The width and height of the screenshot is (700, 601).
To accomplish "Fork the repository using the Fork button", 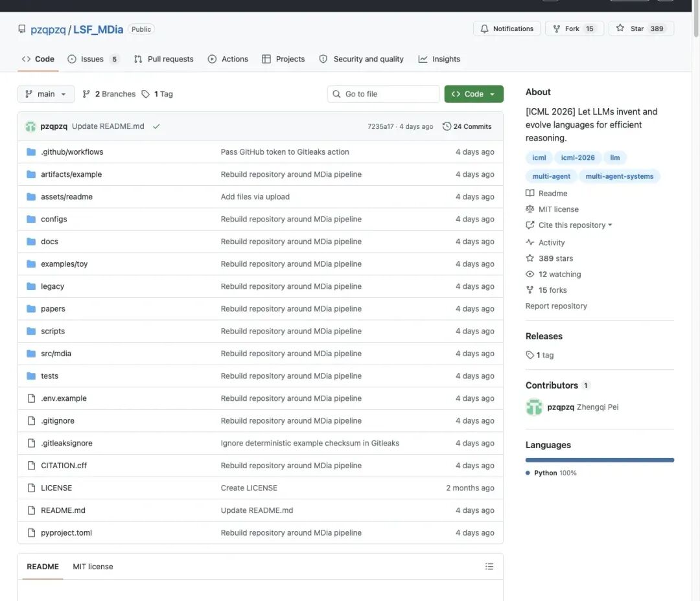I will [x=574, y=28].
